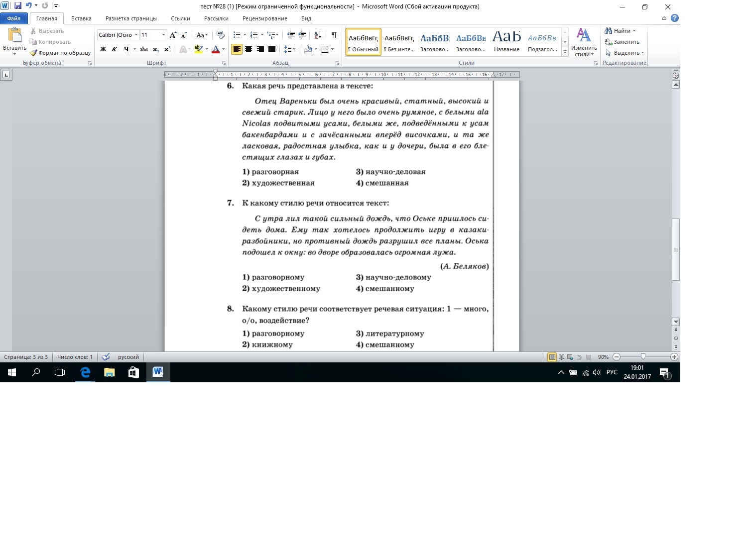The image size is (747, 560).
Task: Click font color red A swatch
Action: point(216,49)
